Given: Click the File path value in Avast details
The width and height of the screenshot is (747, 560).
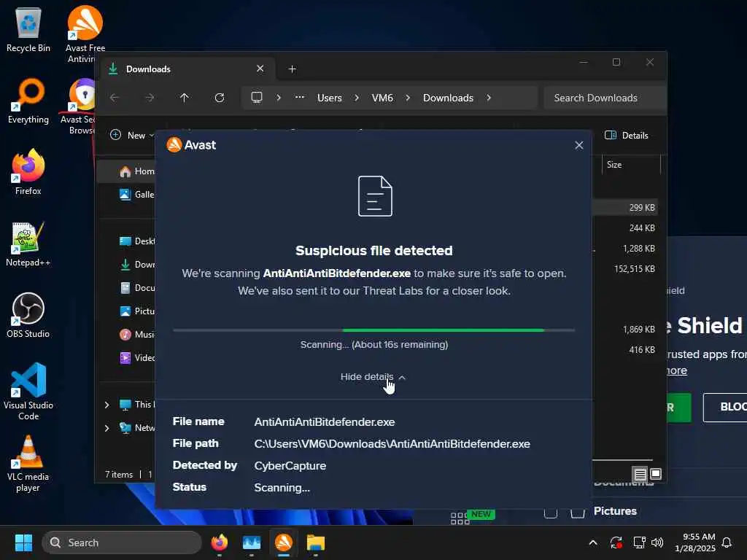Looking at the screenshot, I should [392, 444].
